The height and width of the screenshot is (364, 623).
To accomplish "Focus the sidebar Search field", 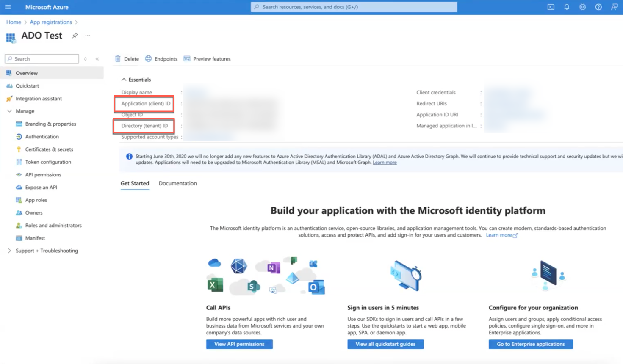I will (x=42, y=59).
